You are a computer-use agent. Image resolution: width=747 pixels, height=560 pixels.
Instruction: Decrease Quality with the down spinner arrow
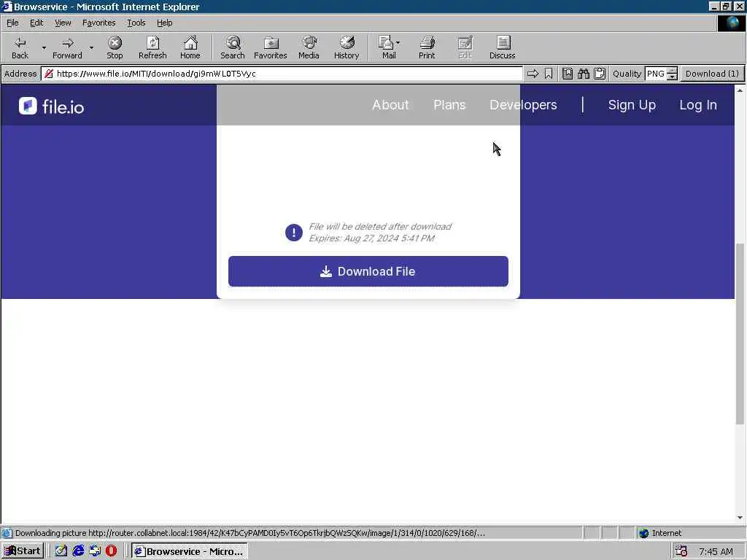coord(672,77)
